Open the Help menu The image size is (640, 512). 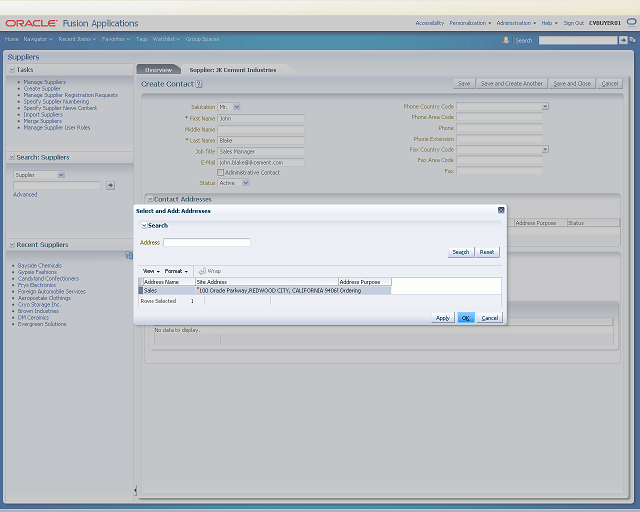pyautogui.click(x=549, y=23)
